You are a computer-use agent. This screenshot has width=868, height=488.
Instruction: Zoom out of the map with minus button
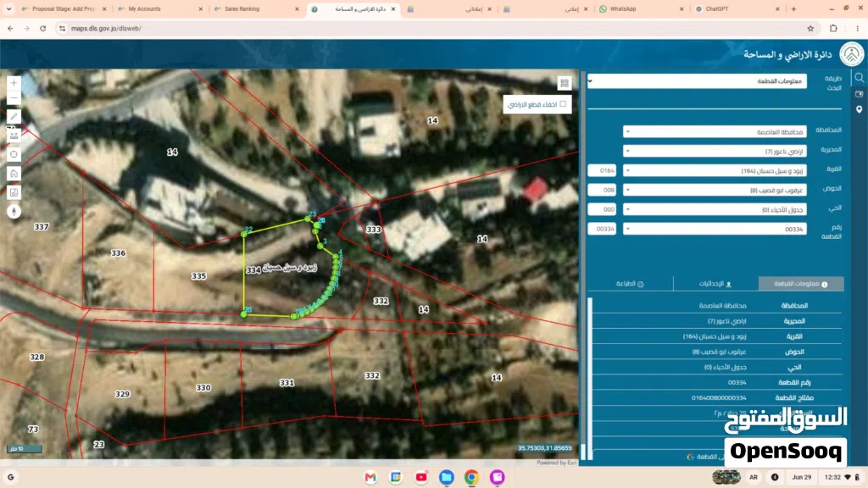14,98
